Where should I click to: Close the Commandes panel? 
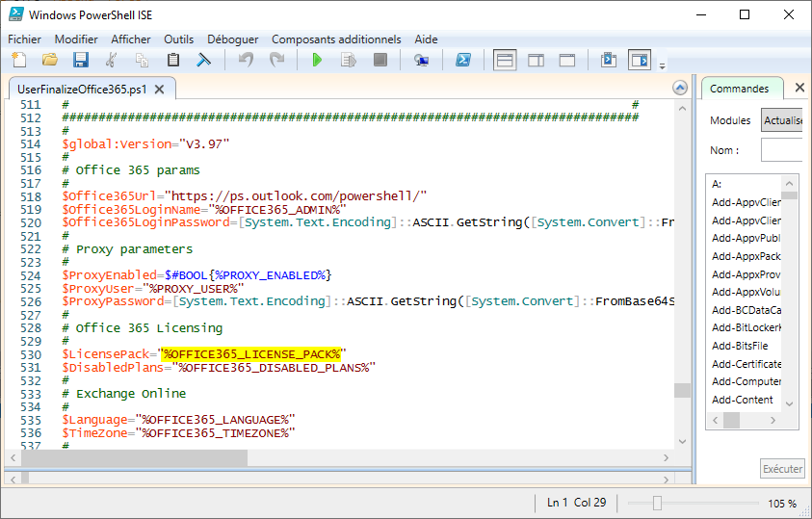(799, 88)
